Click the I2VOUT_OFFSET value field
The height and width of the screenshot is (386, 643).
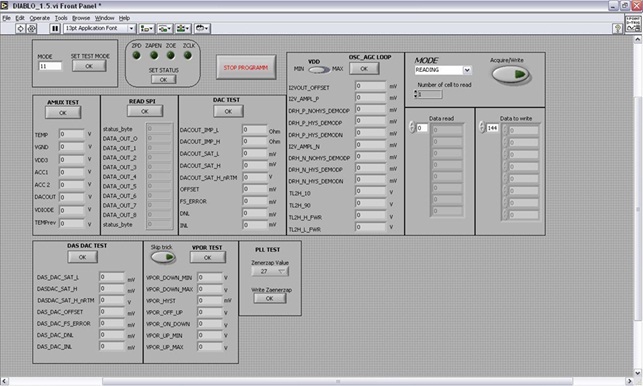[371, 86]
